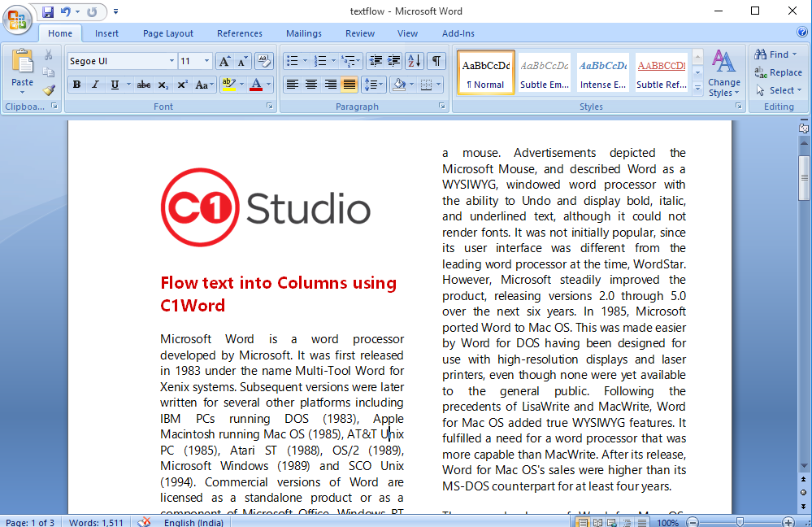Toggle Show/Hide paragraph marks
Viewport: 812px width, 527px height.
(x=436, y=61)
